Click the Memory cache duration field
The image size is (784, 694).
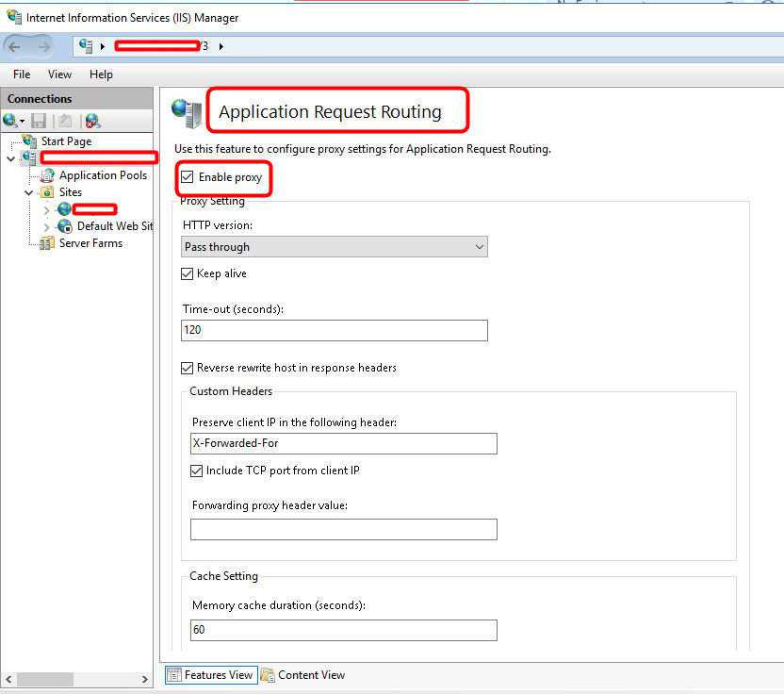click(344, 630)
